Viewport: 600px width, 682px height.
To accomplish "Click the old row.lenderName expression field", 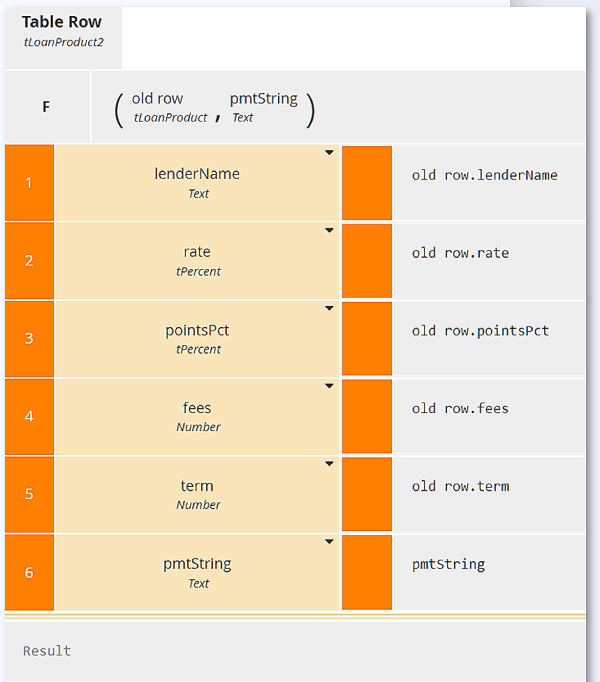I will (x=485, y=176).
